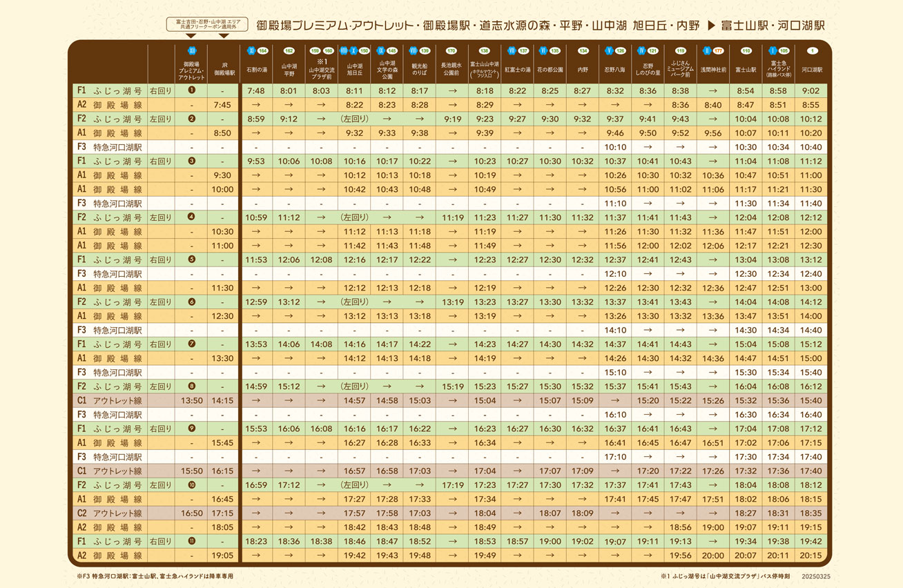The width and height of the screenshot is (903, 588).
Task: Click the 20250325 date stamp
Action: click(817, 575)
